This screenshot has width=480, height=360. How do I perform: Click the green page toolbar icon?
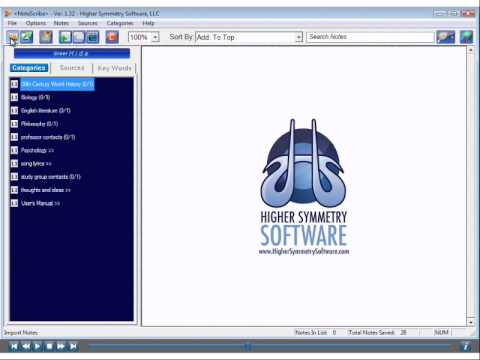pos(65,37)
